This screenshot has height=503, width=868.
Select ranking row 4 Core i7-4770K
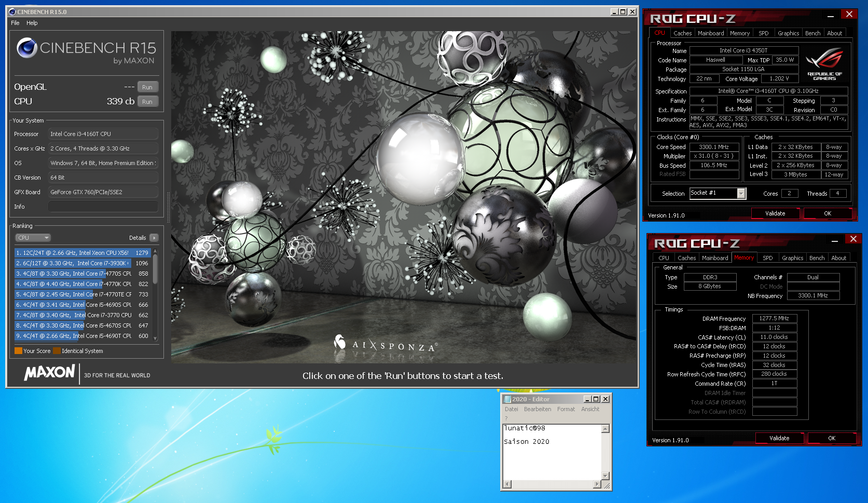click(x=82, y=284)
